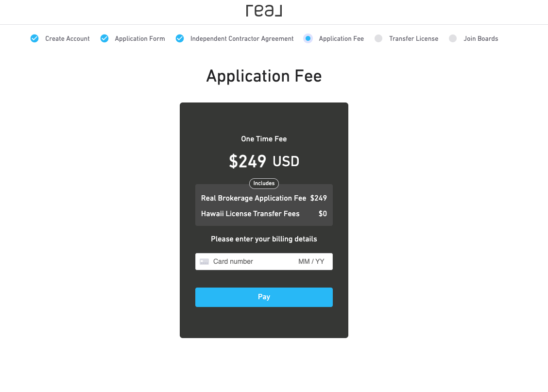Click the Join Boards gray step circle
Viewport: 548px width, 392px height.
(x=453, y=38)
